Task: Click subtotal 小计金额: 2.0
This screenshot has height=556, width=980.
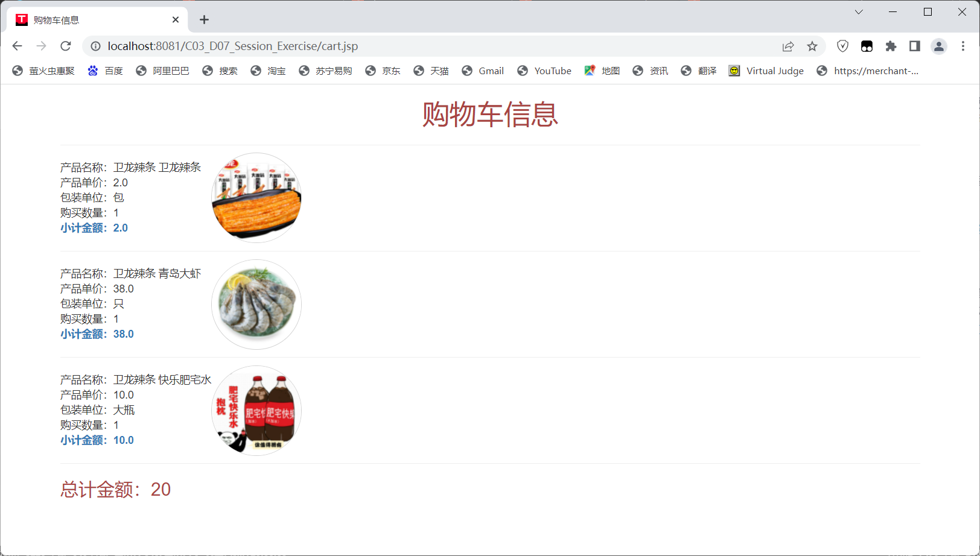Action: (x=94, y=228)
